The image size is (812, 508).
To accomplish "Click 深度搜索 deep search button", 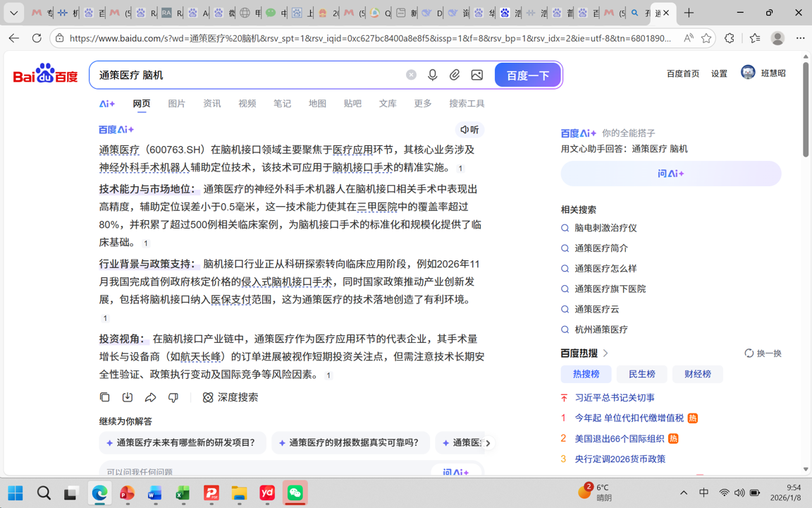I will 230,398.
